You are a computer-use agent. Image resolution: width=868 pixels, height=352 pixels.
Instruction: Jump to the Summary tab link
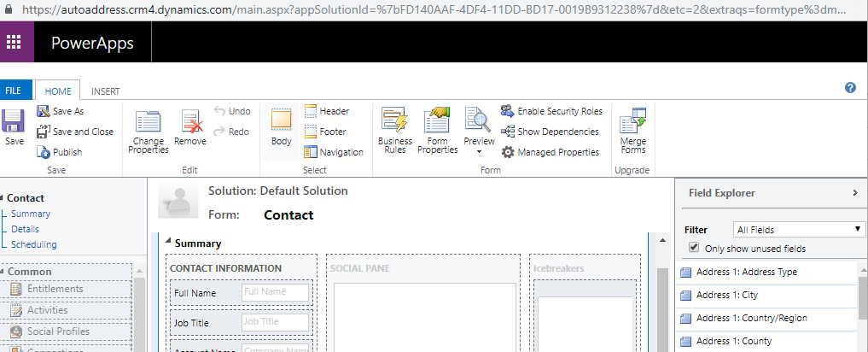pyautogui.click(x=31, y=214)
